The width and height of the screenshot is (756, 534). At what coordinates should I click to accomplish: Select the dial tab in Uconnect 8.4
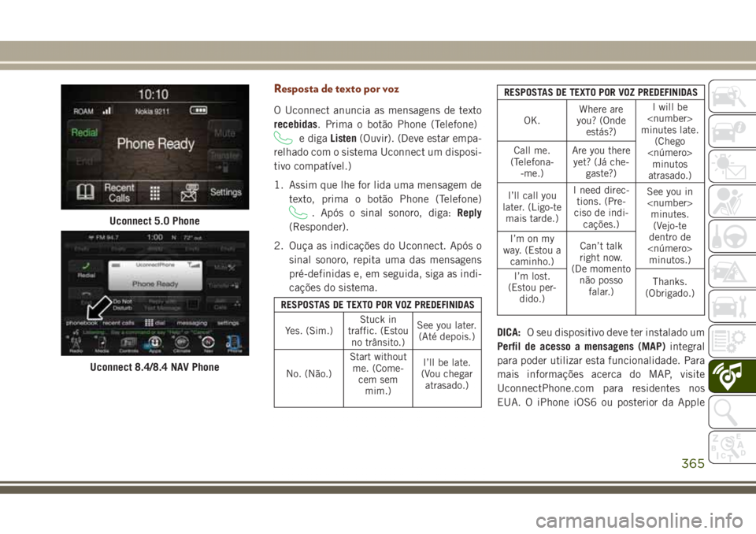[155, 323]
